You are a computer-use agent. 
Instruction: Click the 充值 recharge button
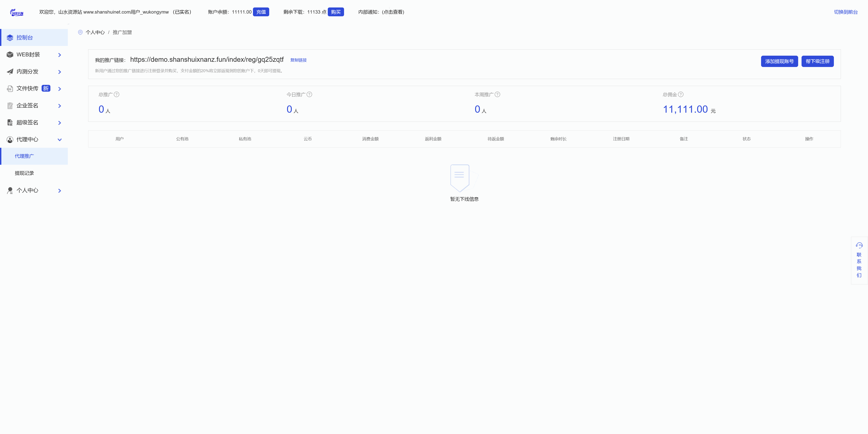261,12
